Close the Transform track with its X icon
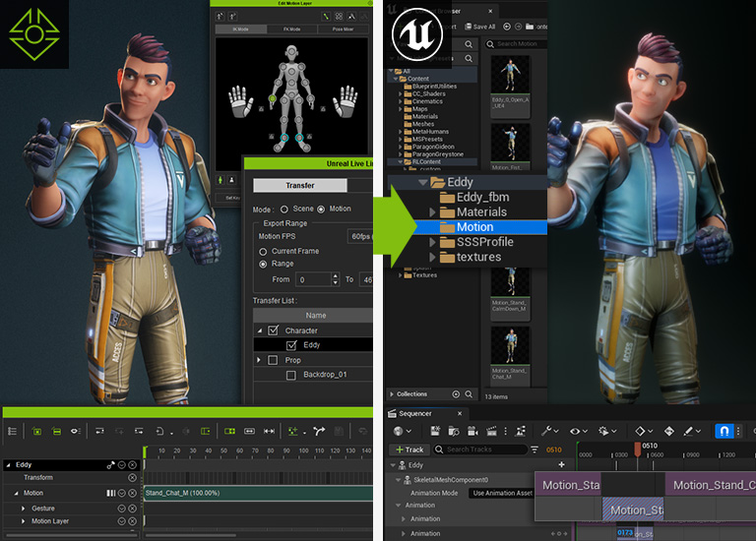Image resolution: width=756 pixels, height=541 pixels. click(x=132, y=478)
